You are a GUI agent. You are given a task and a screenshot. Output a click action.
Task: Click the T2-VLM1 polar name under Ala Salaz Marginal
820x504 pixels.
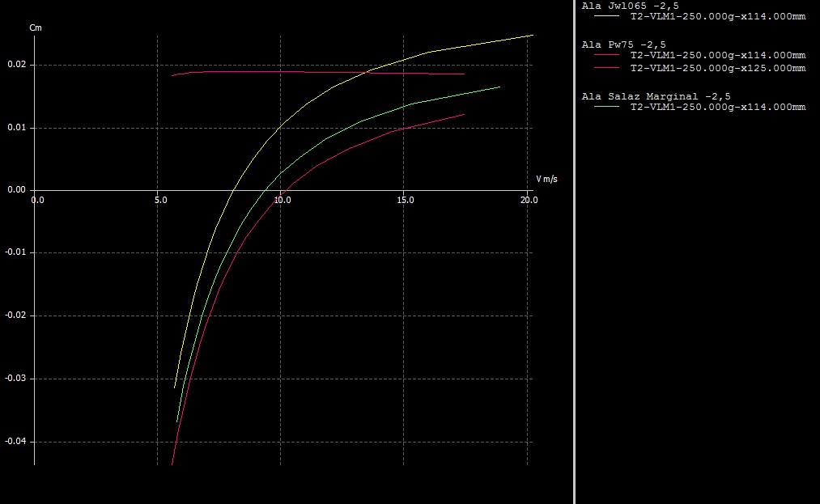[717, 107]
